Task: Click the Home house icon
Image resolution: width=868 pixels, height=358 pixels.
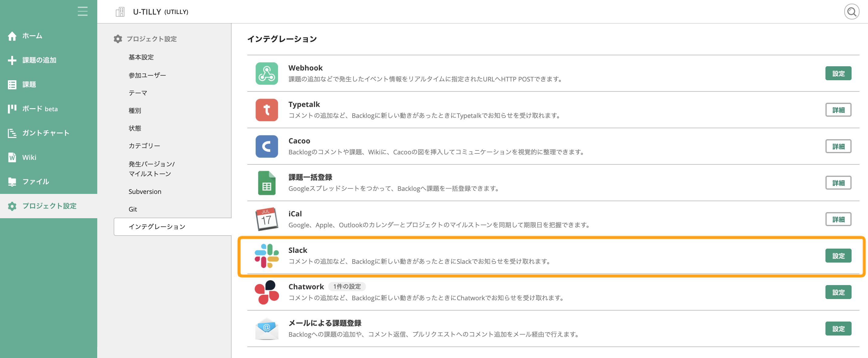Action: 12,36
